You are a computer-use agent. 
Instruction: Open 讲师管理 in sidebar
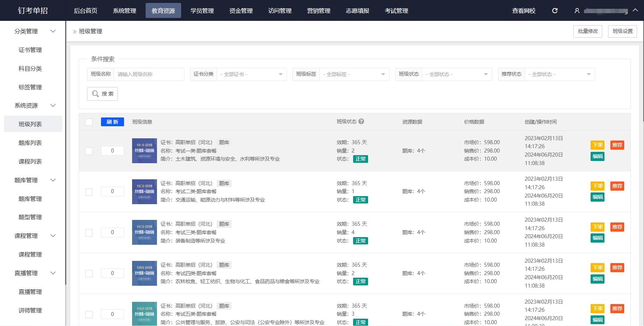point(30,311)
